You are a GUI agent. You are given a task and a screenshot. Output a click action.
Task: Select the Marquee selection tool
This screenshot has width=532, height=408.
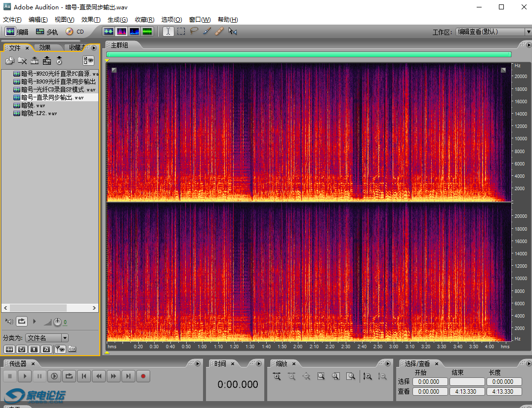[181, 32]
